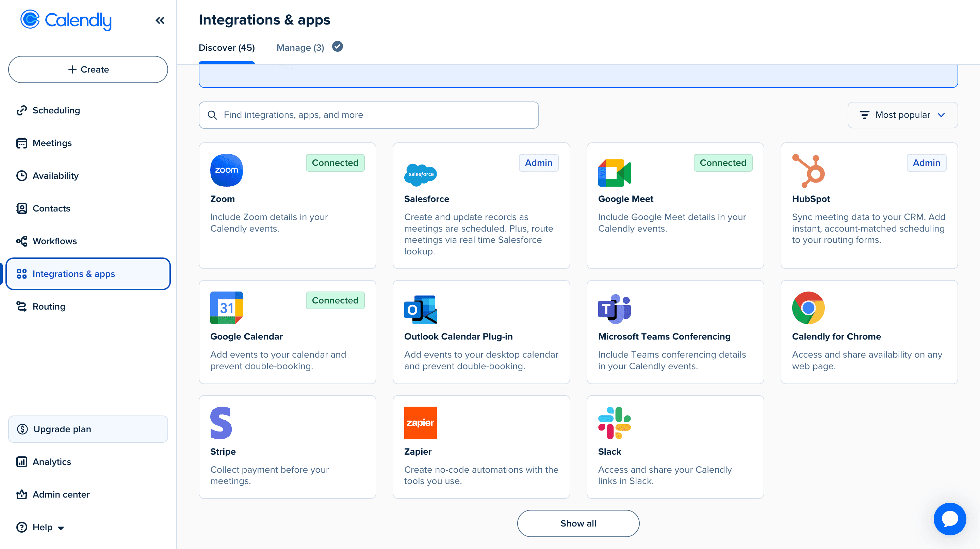Viewport: 980px width, 549px height.
Task: Click the Availability clock icon
Action: tap(22, 176)
